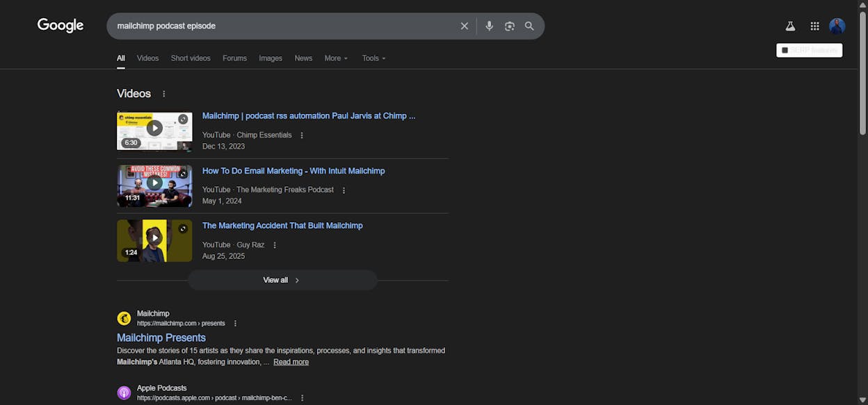This screenshot has width=868, height=405.
Task: Open search by image camera icon
Action: 510,26
